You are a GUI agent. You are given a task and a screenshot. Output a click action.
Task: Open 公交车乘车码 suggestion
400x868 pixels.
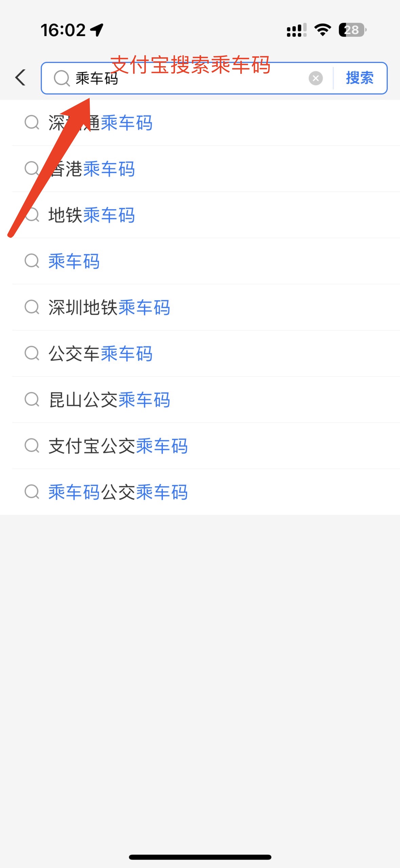(200, 354)
